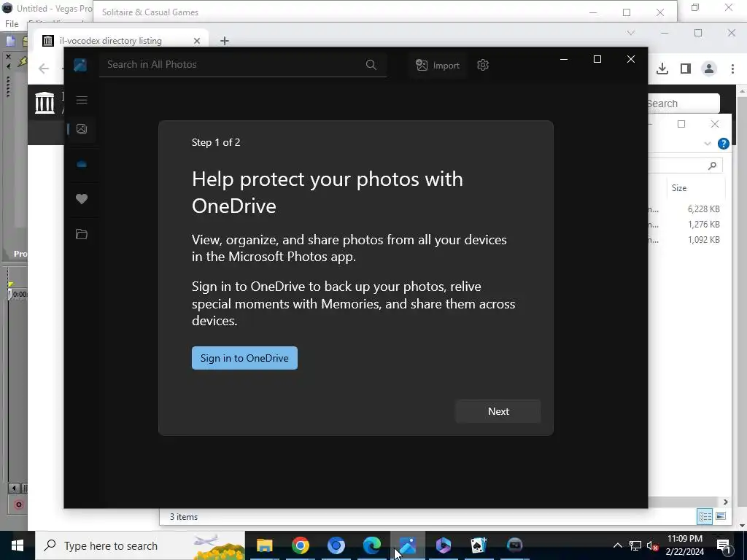747x560 pixels.
Task: Open browser profile avatar
Action: pyautogui.click(x=709, y=69)
